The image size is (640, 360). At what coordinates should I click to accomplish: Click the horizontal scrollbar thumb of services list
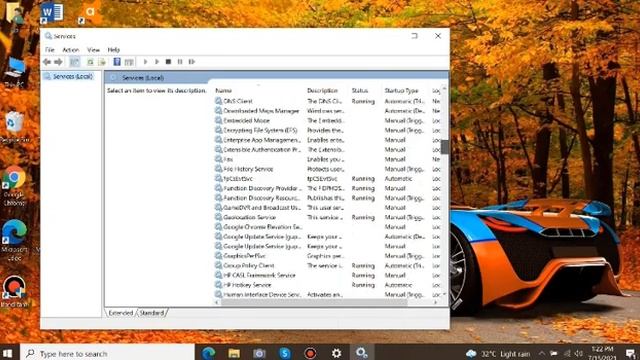pyautogui.click(x=314, y=302)
